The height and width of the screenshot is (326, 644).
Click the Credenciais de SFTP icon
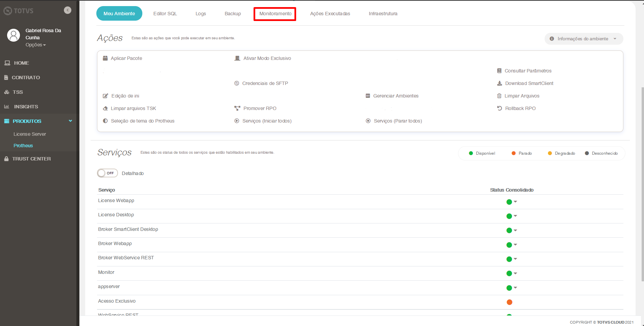pyautogui.click(x=237, y=83)
